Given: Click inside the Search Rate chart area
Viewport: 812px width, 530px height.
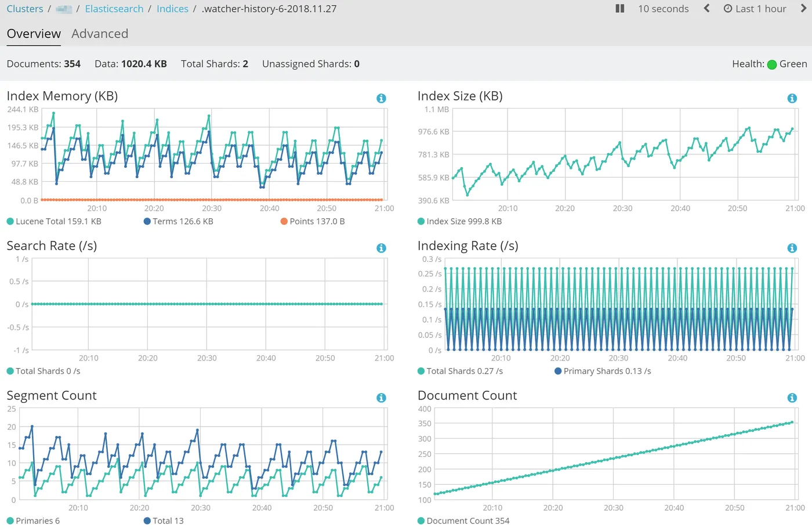Looking at the screenshot, I should [208, 304].
